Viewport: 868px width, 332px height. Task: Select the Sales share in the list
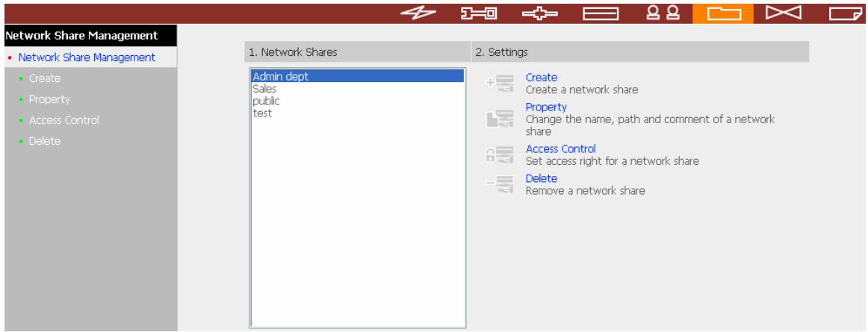point(358,89)
